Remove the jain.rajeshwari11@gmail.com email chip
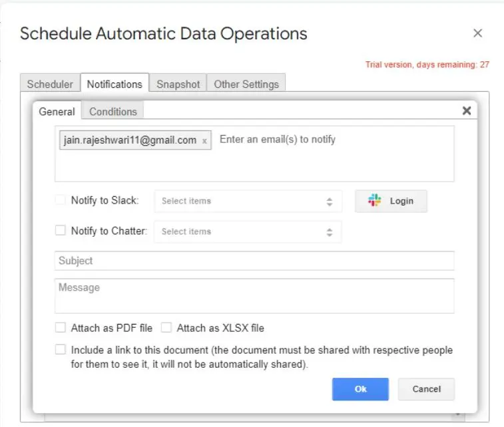 click(x=204, y=141)
